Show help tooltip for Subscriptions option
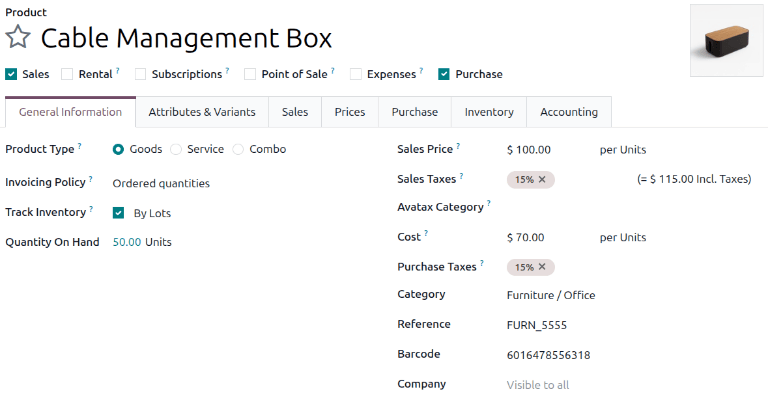The width and height of the screenshot is (768, 398). (x=227, y=71)
